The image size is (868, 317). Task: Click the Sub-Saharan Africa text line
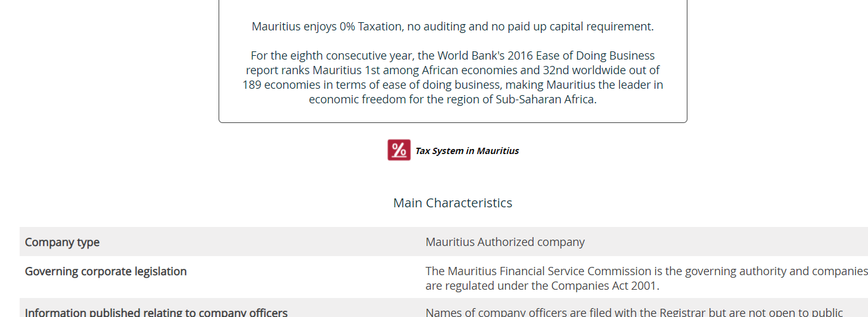(452, 100)
